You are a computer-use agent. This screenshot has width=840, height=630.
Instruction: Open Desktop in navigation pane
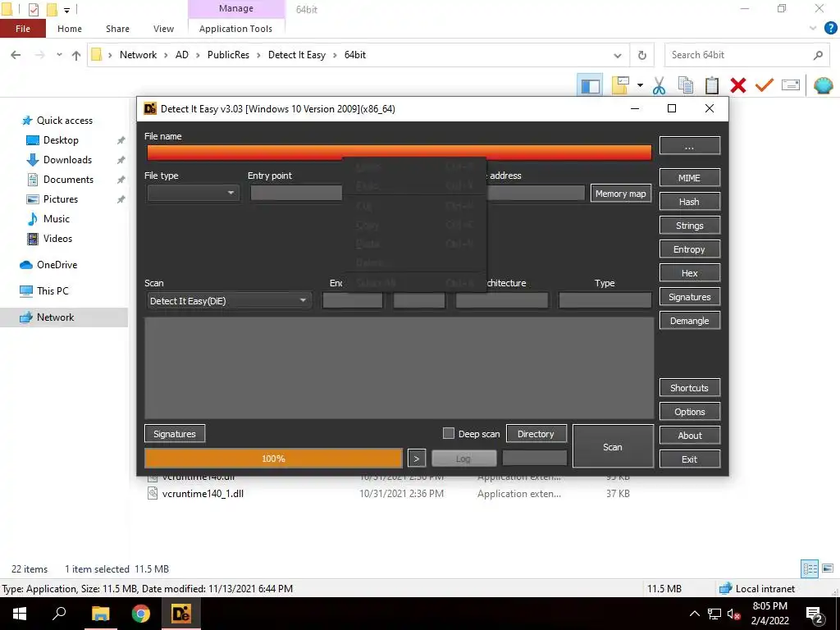click(61, 139)
